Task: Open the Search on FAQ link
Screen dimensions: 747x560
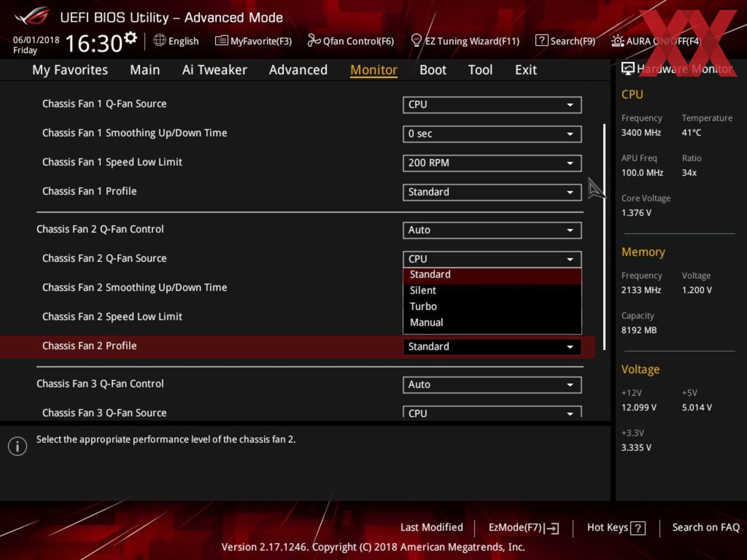Action: coord(706,528)
